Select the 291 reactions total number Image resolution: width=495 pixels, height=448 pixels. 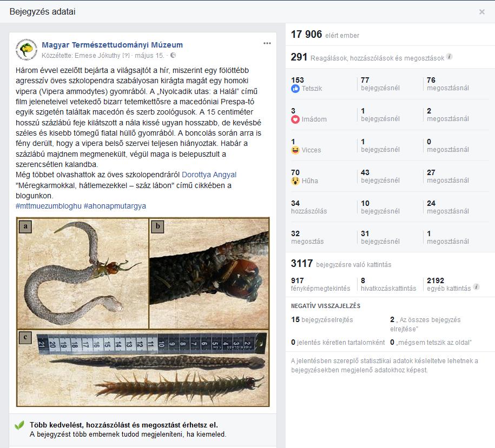tap(299, 57)
